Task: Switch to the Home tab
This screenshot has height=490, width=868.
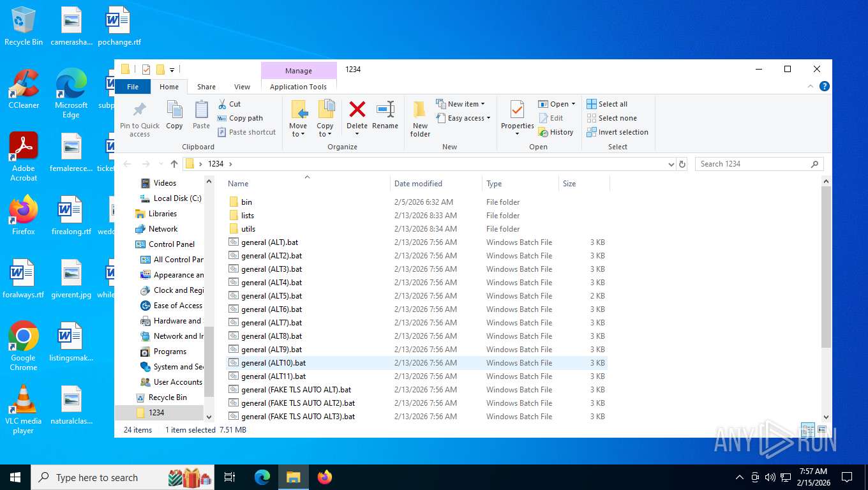Action: point(169,87)
